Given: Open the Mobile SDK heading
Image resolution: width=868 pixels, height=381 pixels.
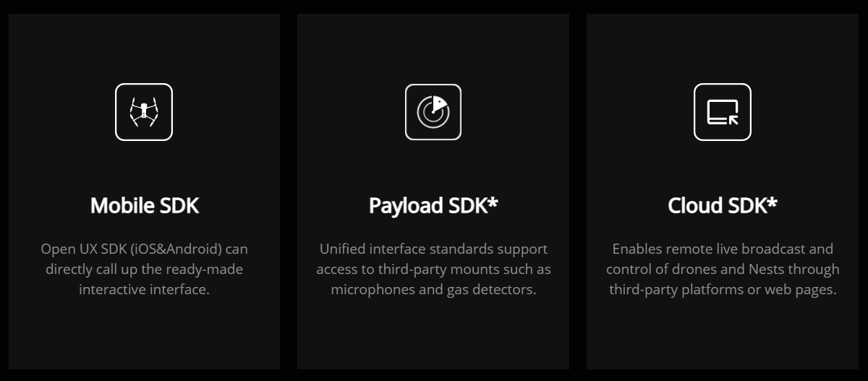Looking at the screenshot, I should pos(145,205).
